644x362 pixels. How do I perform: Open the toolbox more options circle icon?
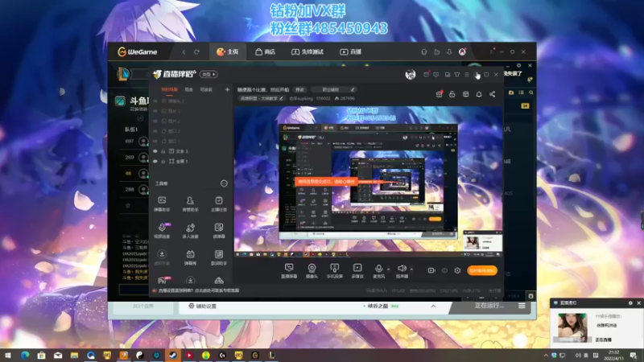click(x=224, y=183)
